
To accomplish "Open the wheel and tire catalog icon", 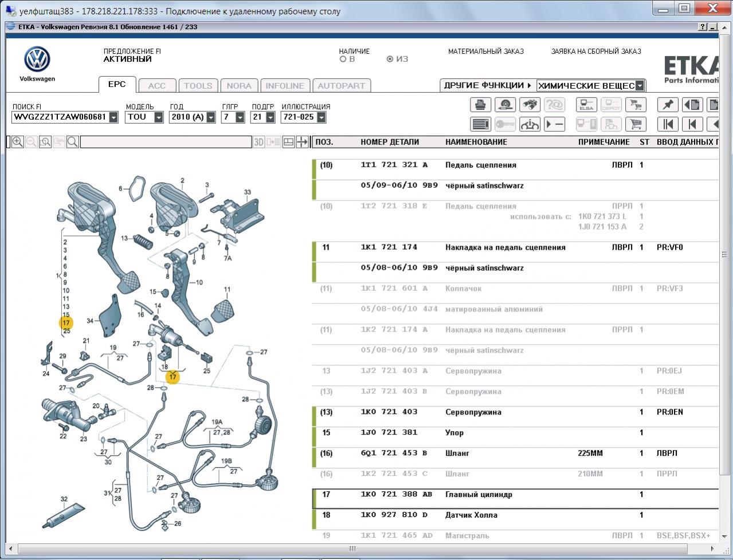I will click(x=505, y=105).
